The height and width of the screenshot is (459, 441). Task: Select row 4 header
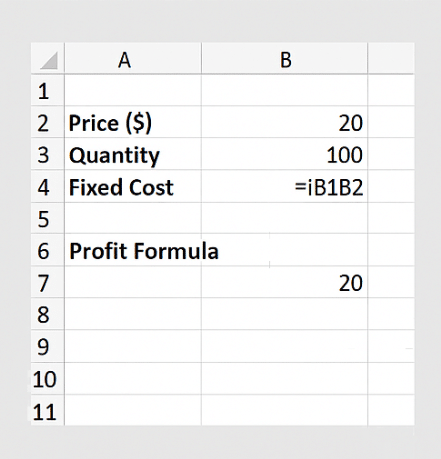[x=48, y=186]
